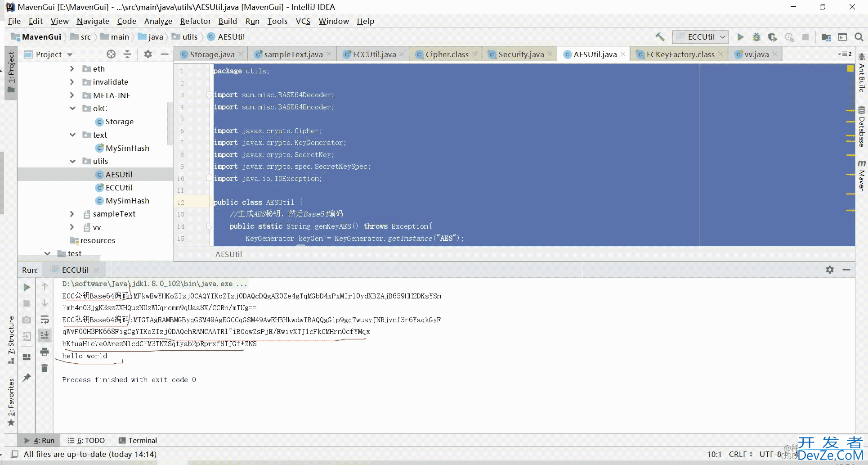Click the print icon in Run panel

click(45, 352)
